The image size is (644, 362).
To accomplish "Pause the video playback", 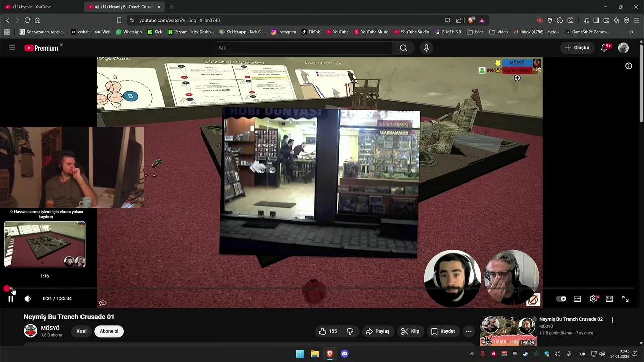I will pos(11,299).
